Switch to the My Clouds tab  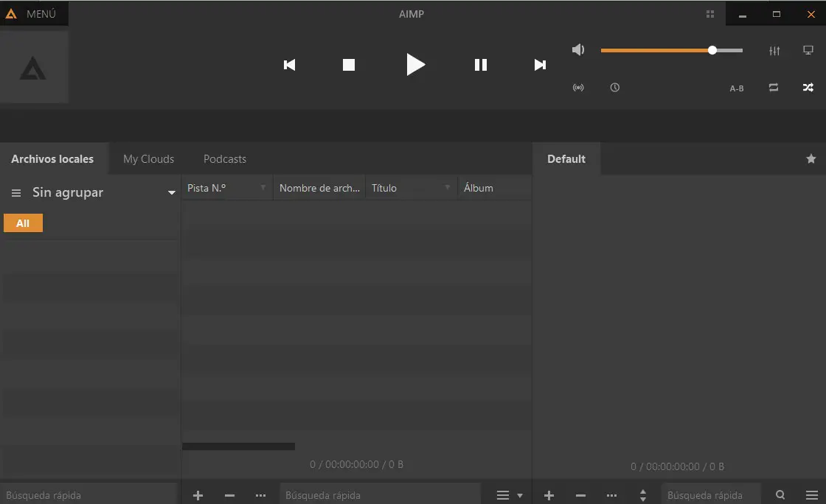click(x=148, y=159)
